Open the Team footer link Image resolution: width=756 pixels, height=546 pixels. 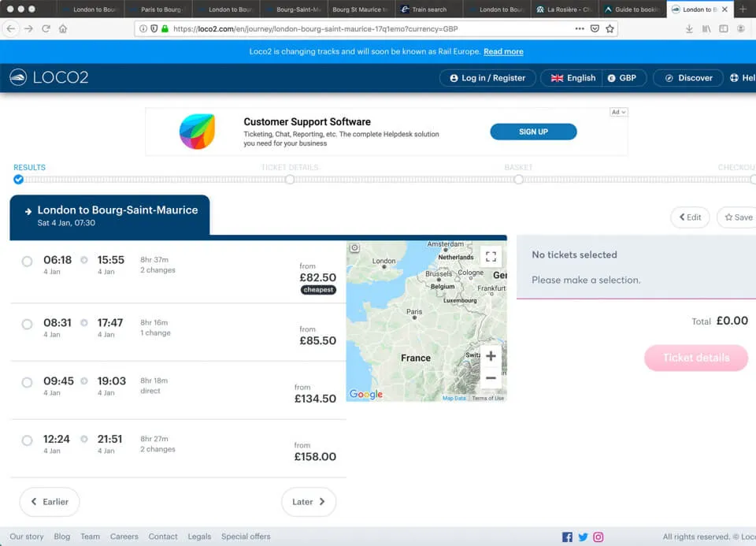point(90,537)
